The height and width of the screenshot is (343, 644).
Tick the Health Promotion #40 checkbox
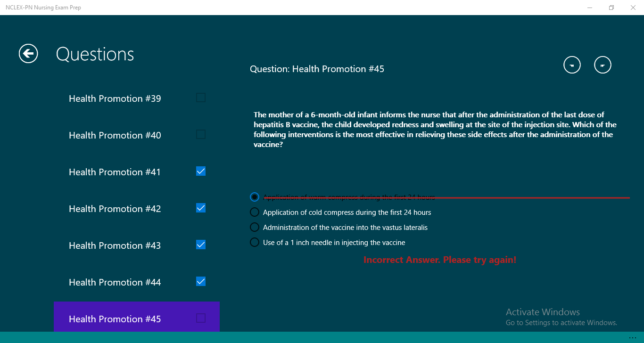(x=201, y=134)
